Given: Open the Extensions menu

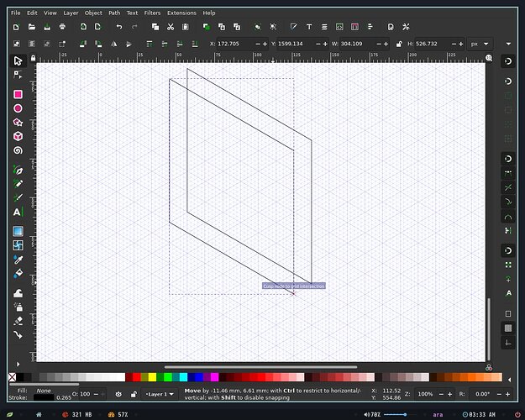Looking at the screenshot, I should point(181,13).
